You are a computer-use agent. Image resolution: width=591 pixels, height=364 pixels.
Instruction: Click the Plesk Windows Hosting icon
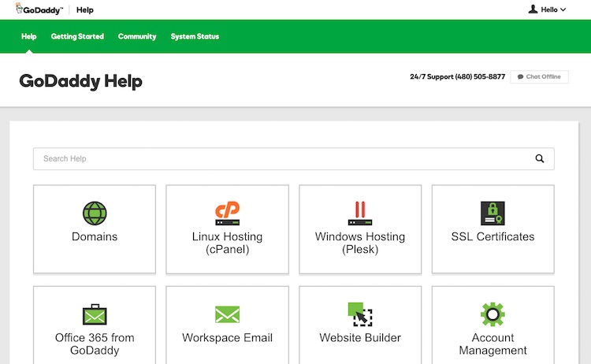[x=360, y=214]
